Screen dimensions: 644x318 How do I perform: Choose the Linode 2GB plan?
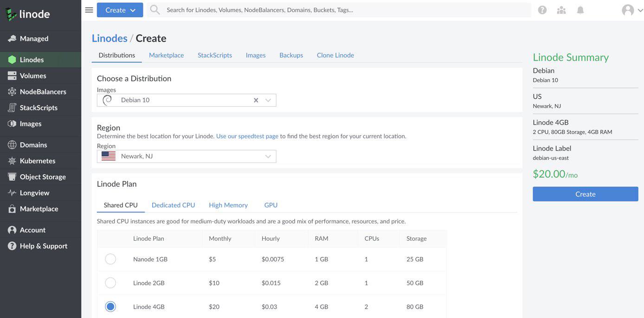pos(110,282)
